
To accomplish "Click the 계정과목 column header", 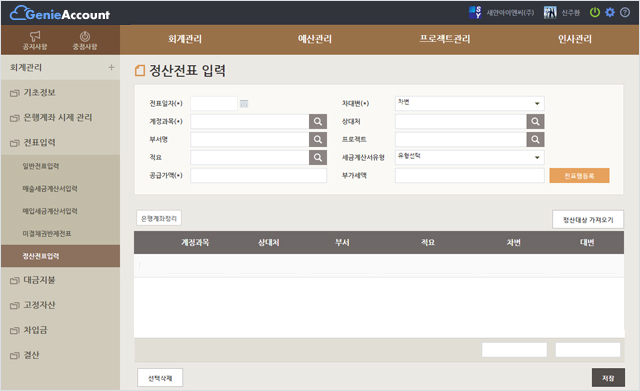I will 195,242.
